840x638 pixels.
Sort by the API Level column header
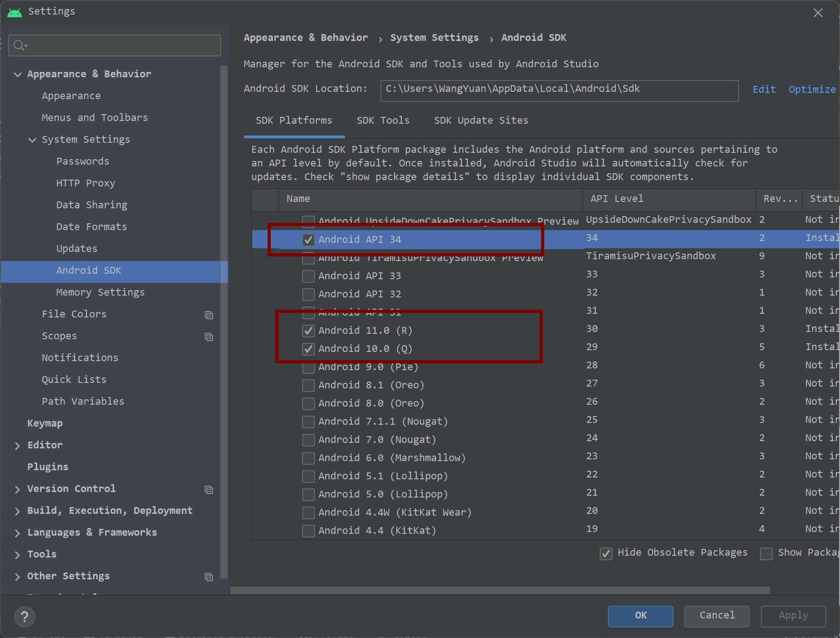coord(669,199)
